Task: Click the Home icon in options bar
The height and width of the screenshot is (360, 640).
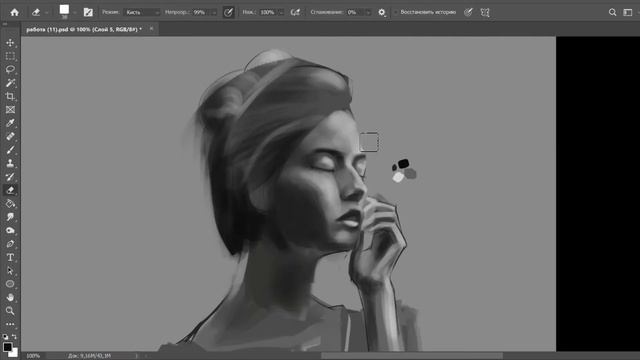Action: (x=15, y=12)
